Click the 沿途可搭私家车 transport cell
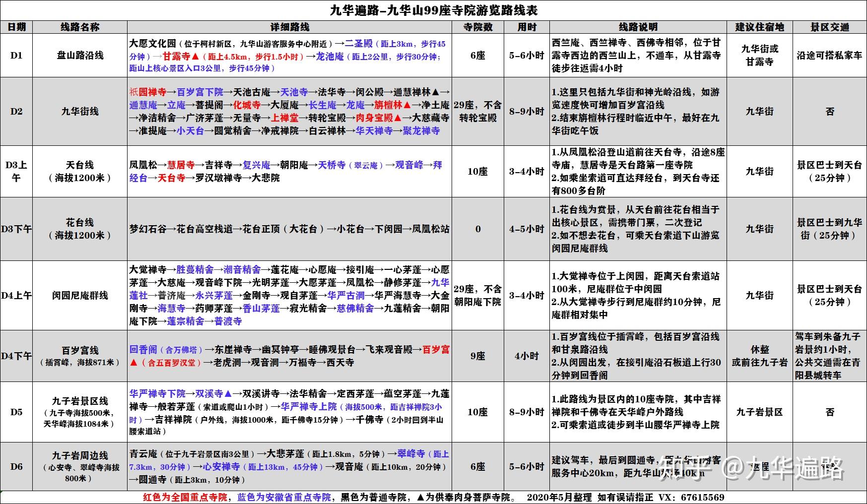Image resolution: width=867 pixels, height=504 pixels. click(x=830, y=56)
